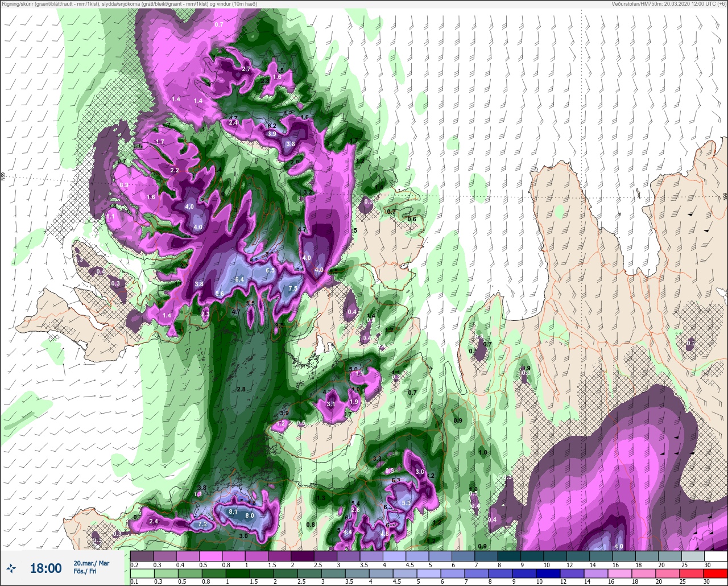The image size is (728, 586).
Task: Click the '2.8' value in the dark green band
Action: pyautogui.click(x=241, y=389)
